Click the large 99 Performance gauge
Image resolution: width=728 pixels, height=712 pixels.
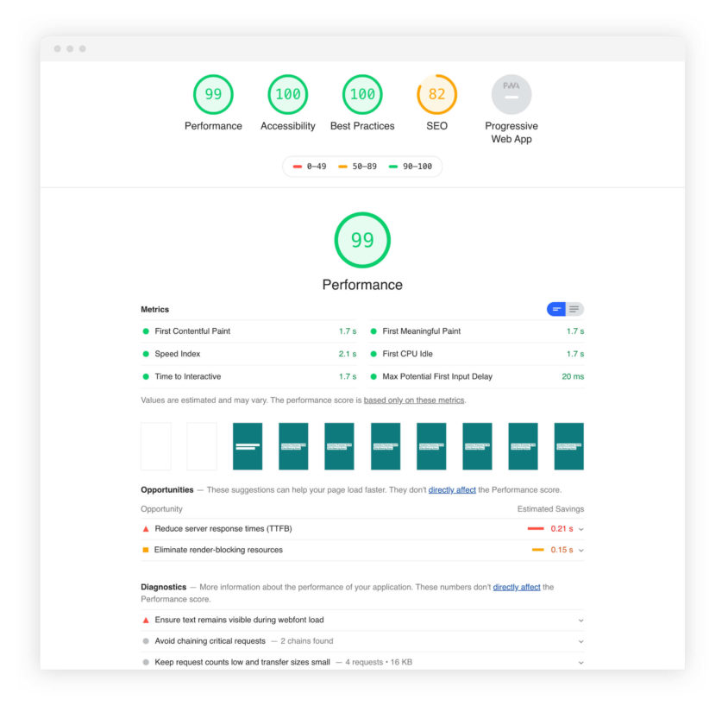click(x=362, y=240)
